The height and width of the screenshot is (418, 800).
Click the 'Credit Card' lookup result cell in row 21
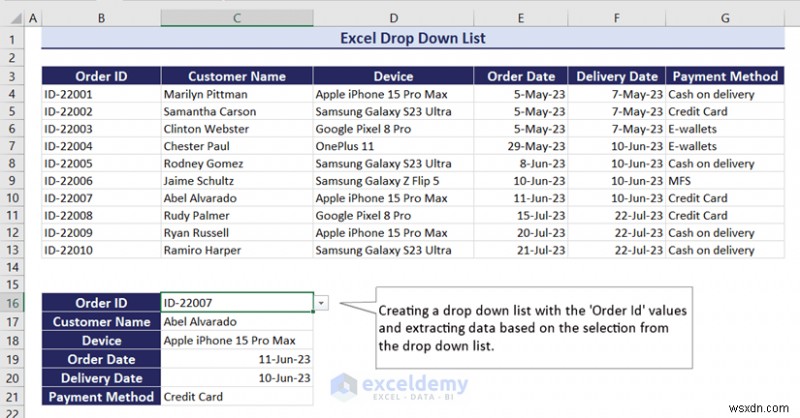click(x=237, y=397)
